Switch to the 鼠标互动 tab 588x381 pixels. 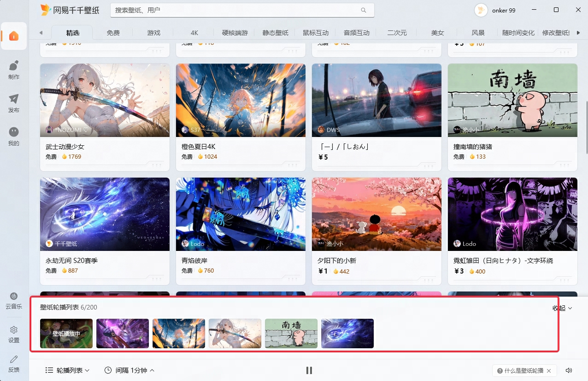(x=316, y=33)
